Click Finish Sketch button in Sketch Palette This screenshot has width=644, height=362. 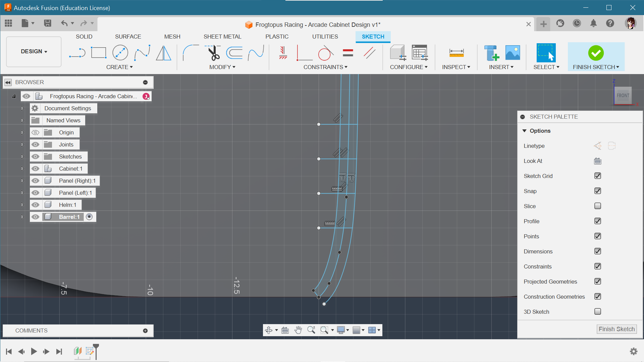click(616, 329)
